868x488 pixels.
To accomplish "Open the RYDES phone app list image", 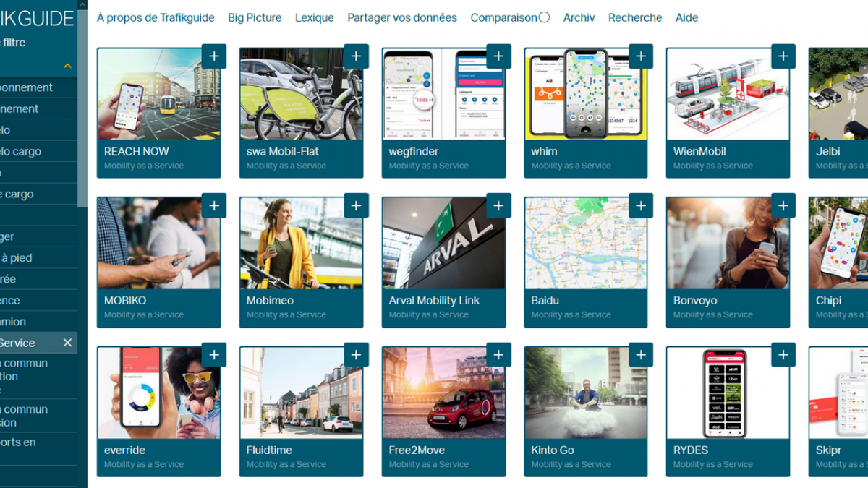I will click(728, 393).
